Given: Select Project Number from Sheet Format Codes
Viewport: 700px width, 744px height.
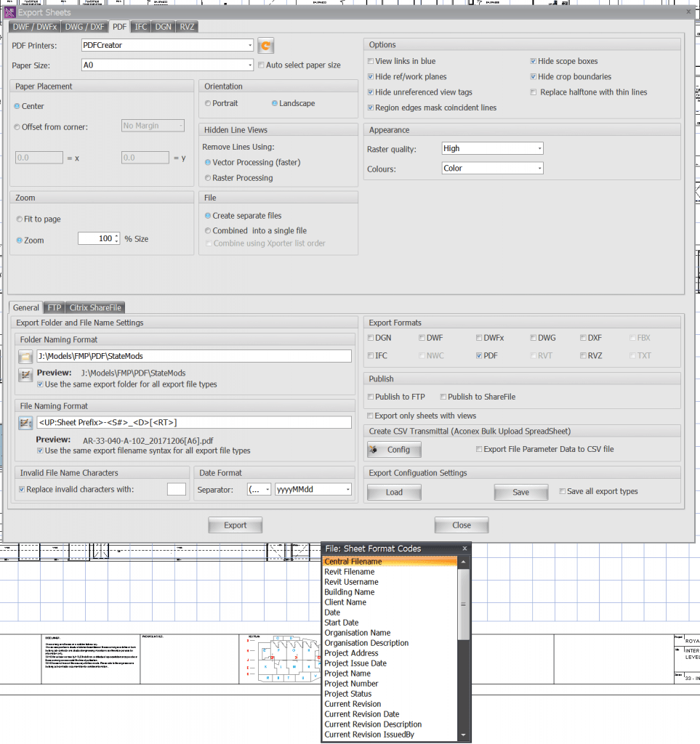Looking at the screenshot, I should point(350,683).
